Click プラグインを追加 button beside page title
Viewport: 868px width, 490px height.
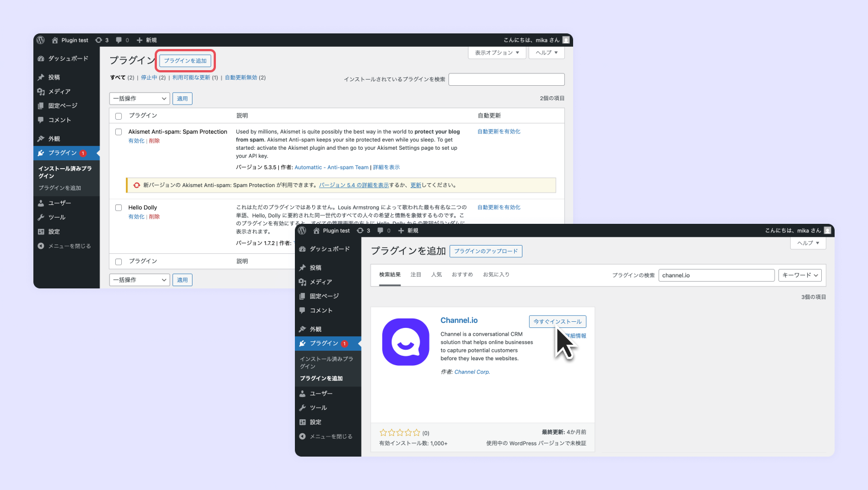click(185, 61)
